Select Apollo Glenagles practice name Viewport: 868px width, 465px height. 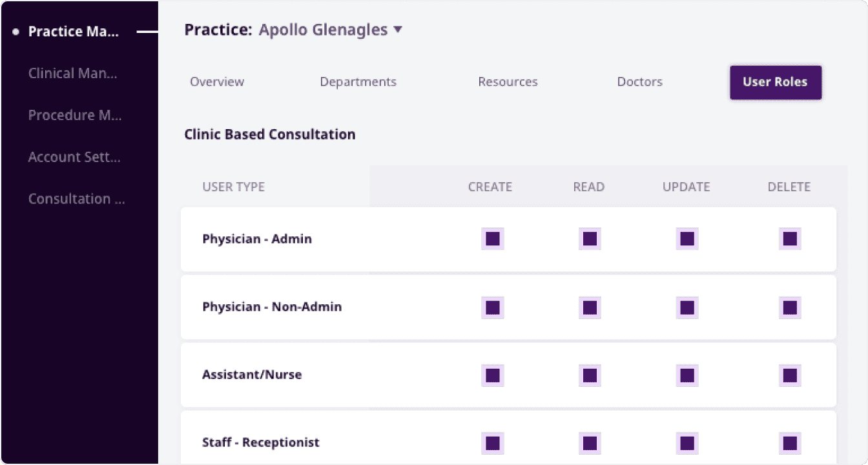tap(323, 30)
